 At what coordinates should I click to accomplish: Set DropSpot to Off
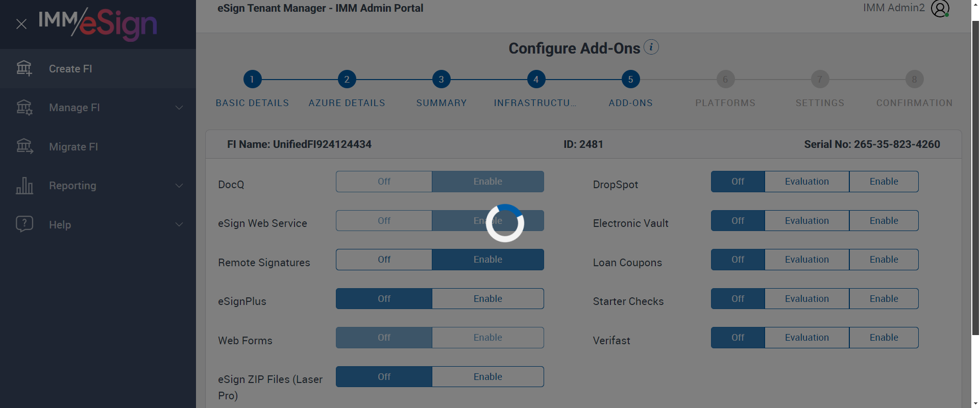coord(738,182)
